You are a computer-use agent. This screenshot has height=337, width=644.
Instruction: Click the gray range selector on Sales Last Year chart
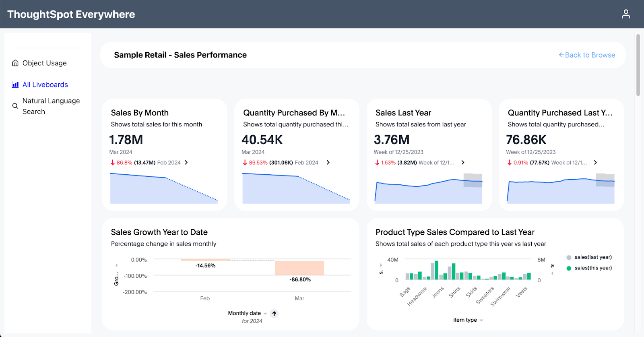coord(473,180)
